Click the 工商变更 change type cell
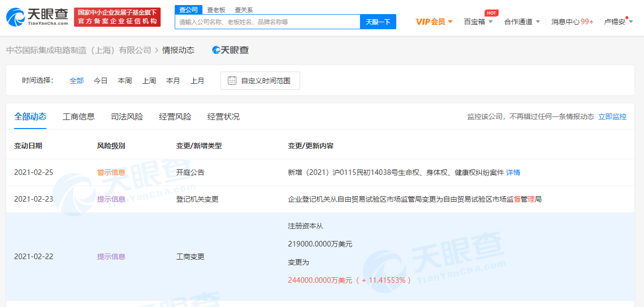Viewport: 644px width, 307px height. 190,257
